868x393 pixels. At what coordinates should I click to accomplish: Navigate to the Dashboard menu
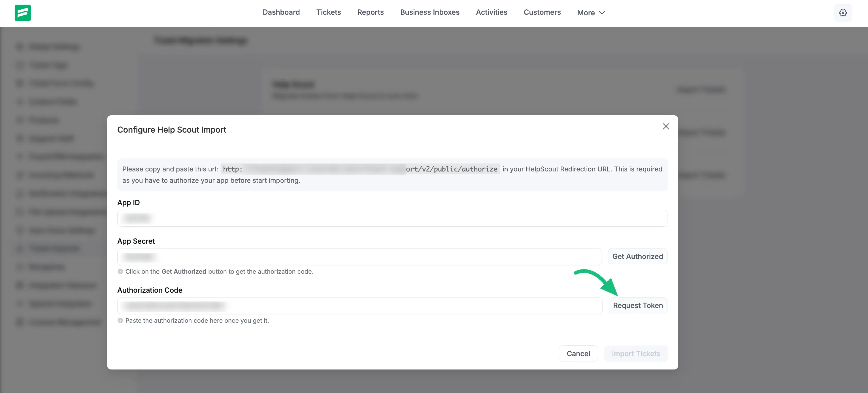click(x=281, y=12)
